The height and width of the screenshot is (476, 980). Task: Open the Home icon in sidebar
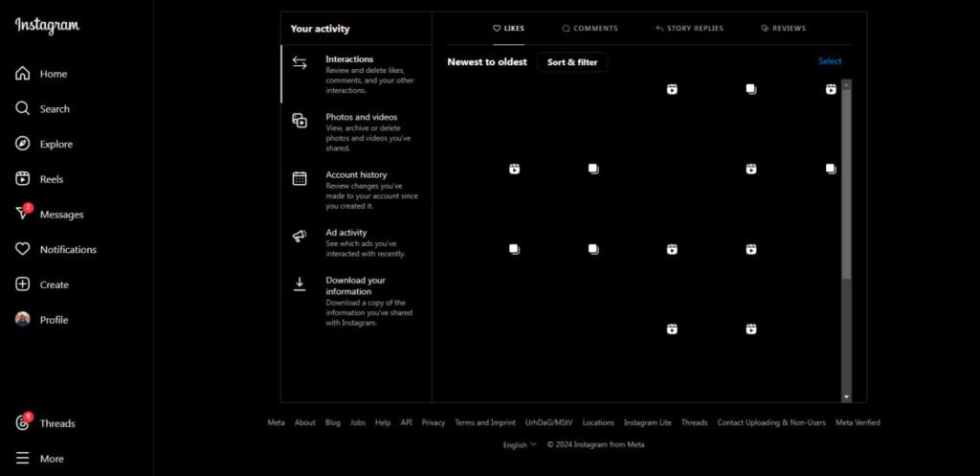23,74
